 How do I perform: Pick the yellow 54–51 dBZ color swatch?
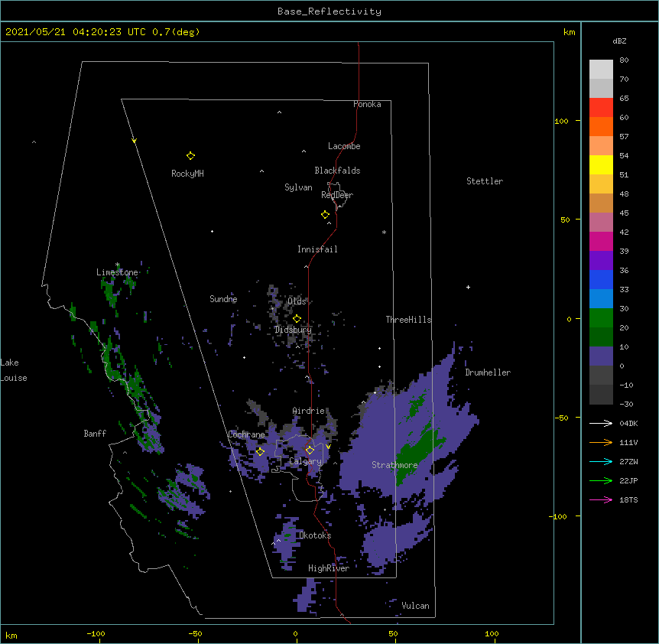601,164
